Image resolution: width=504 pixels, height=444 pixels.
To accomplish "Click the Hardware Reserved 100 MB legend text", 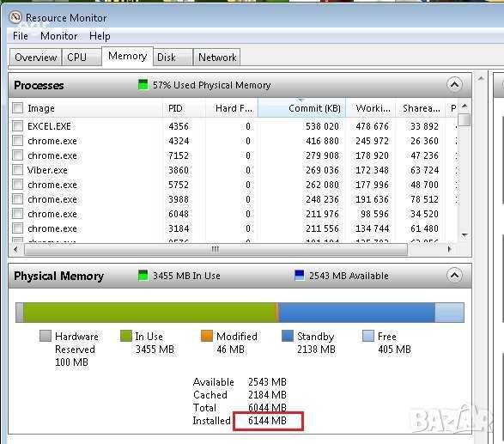I will [76, 350].
